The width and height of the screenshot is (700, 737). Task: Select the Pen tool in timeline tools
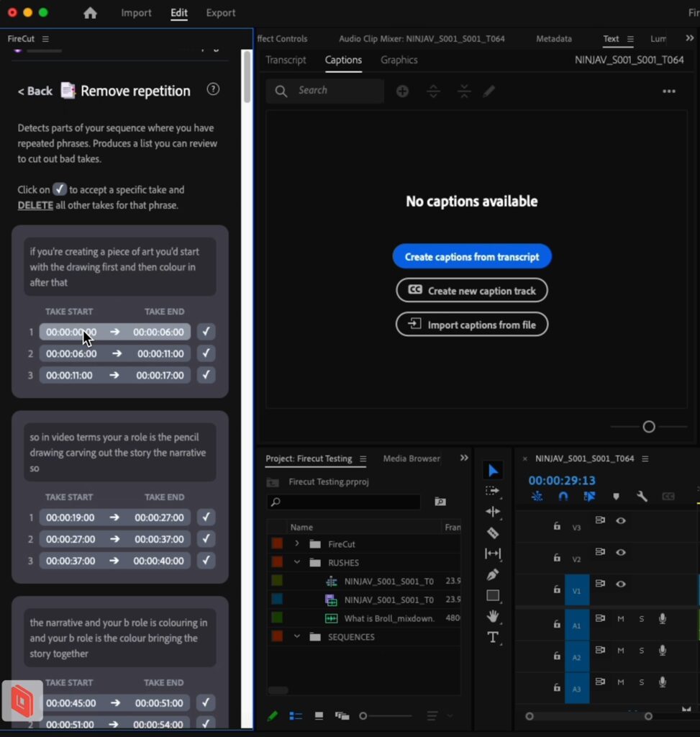tap(493, 574)
